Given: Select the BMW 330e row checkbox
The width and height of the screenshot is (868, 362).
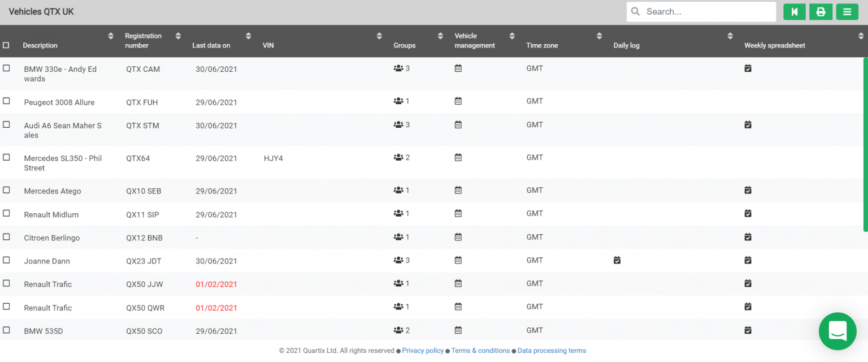Looking at the screenshot, I should 7,68.
